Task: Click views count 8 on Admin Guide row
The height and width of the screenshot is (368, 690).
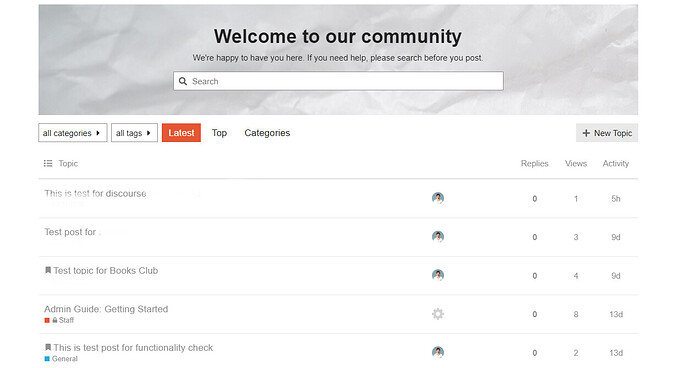Action: coord(576,314)
